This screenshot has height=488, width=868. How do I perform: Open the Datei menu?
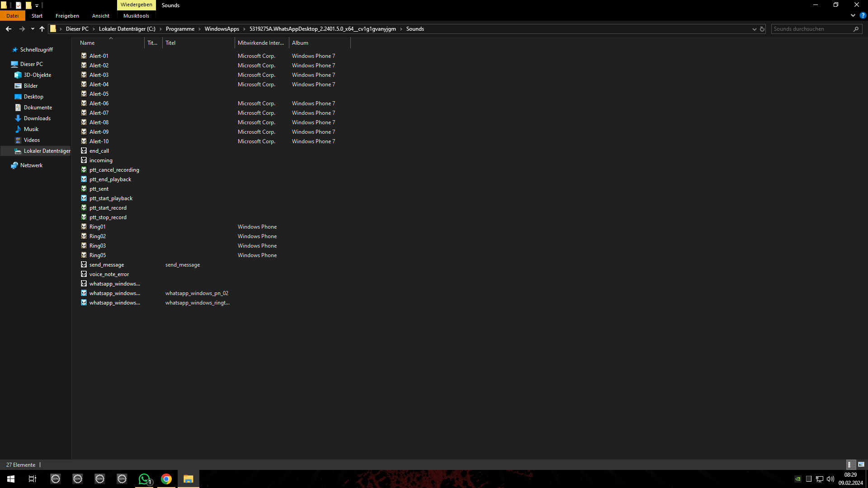click(x=13, y=16)
